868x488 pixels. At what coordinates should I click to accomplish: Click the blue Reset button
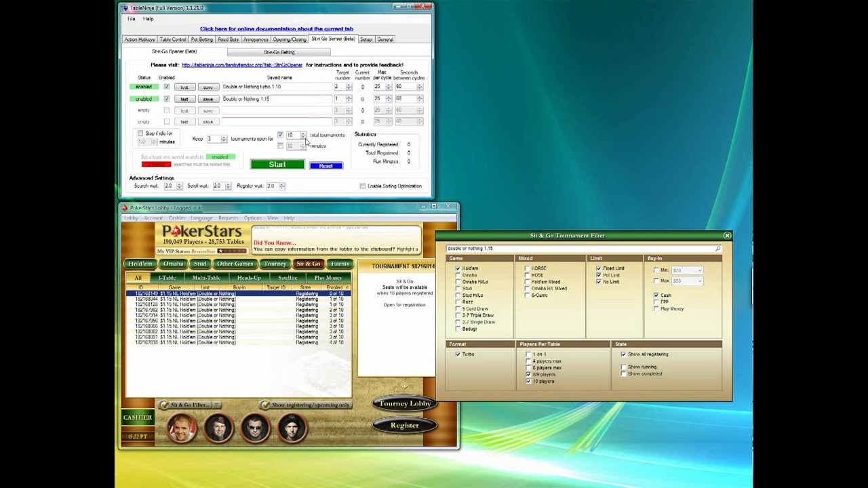[326, 166]
